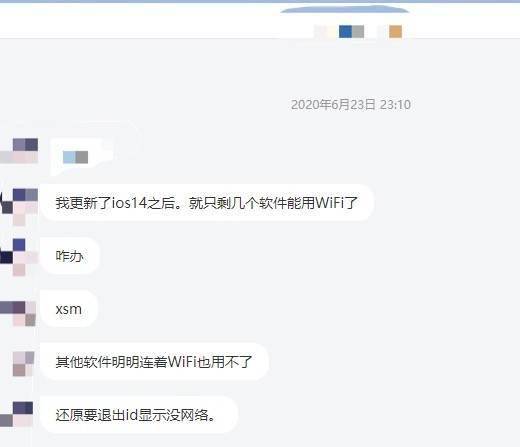Open the blurred blue-gray sticker message bubble

(82, 157)
